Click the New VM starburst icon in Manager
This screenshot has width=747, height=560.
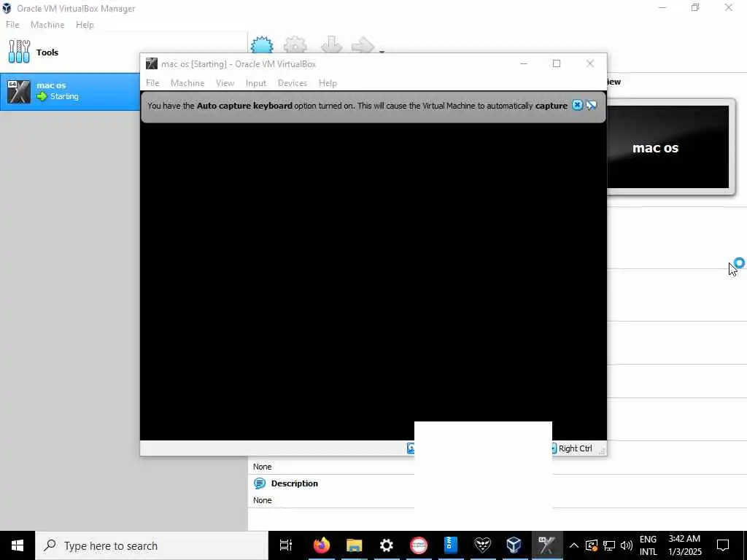pyautogui.click(x=262, y=46)
